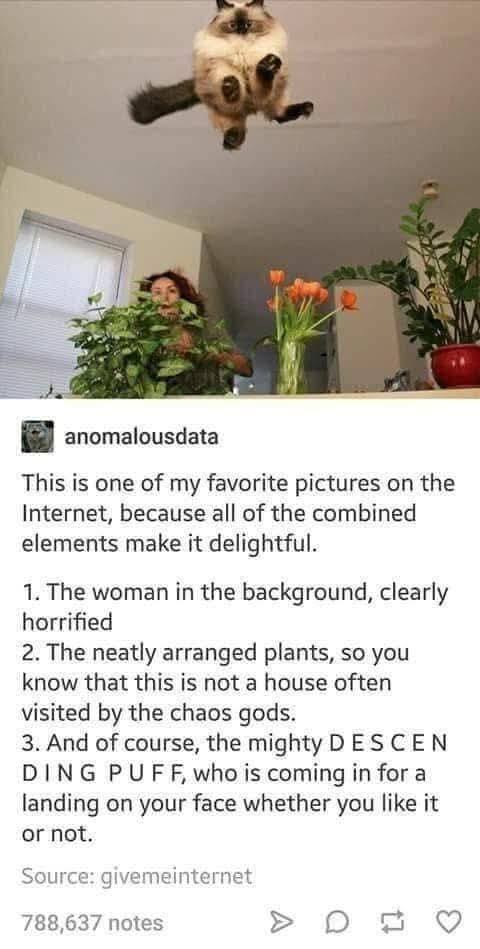
Task: View the 788,637 notes
Action: (93, 922)
